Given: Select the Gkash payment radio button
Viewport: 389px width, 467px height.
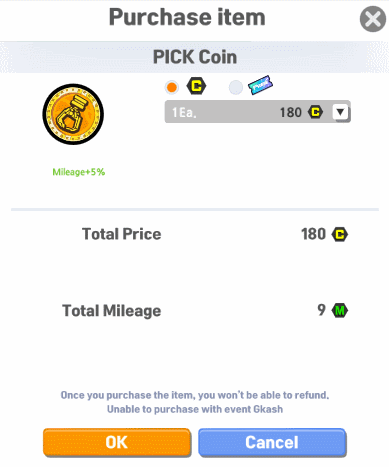Looking at the screenshot, I should 172,87.
